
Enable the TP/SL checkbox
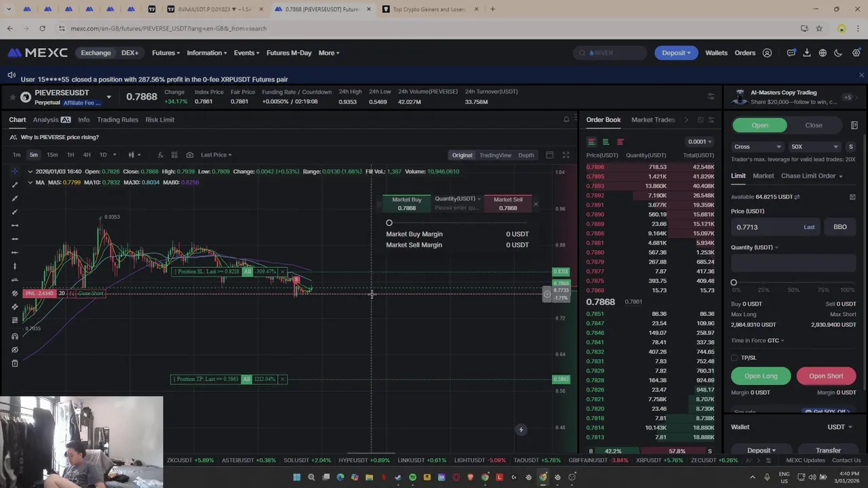coord(734,358)
